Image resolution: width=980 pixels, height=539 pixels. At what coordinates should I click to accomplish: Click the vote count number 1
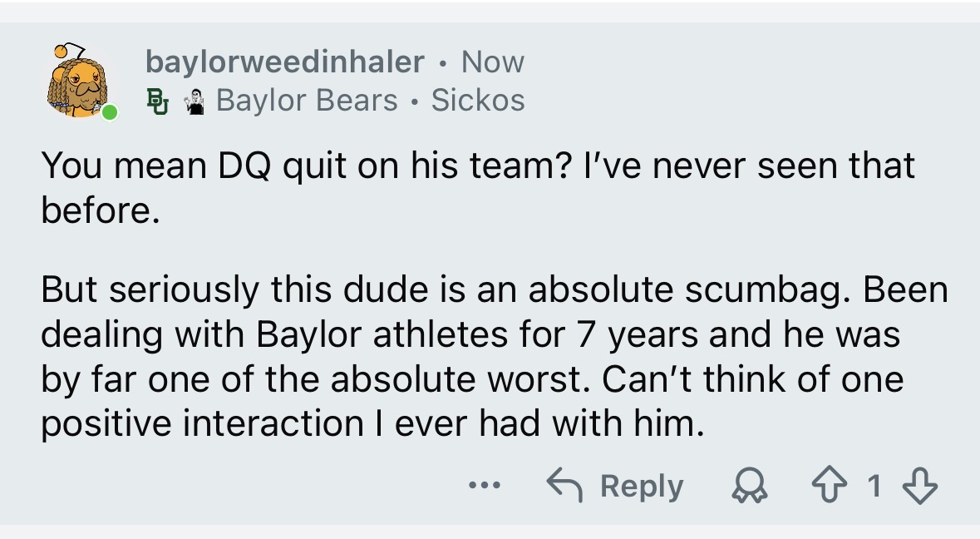point(874,487)
